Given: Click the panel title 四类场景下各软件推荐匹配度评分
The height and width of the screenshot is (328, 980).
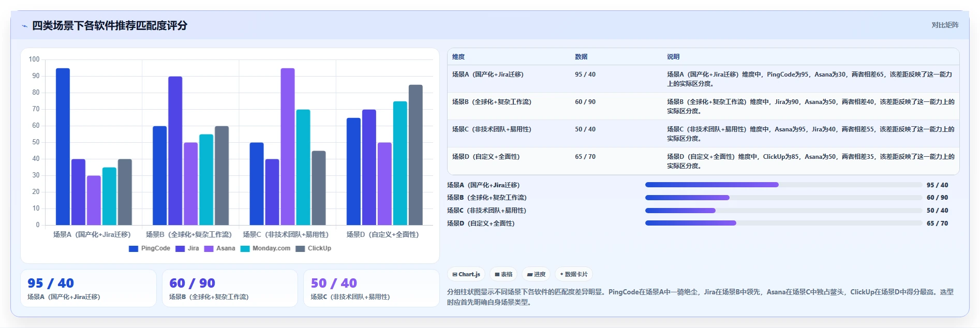Looking at the screenshot, I should click(110, 25).
